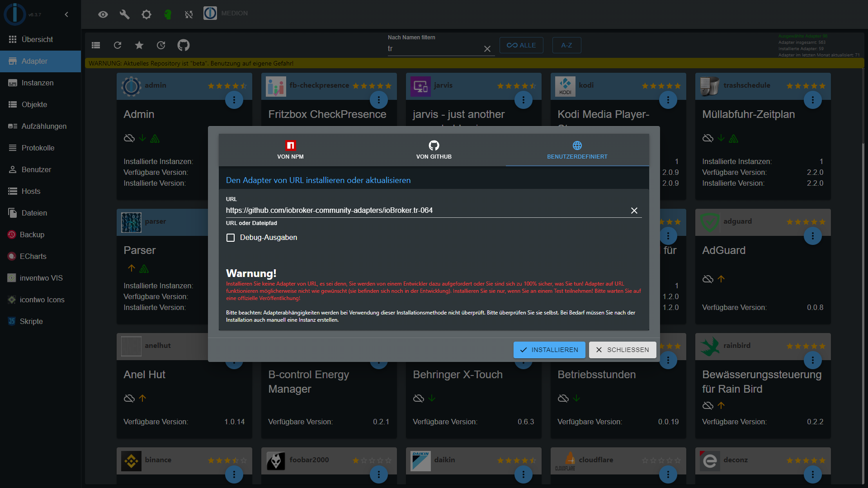Open the deconz adapter three-dot menu
Image resolution: width=868 pixels, height=488 pixels.
(x=813, y=474)
